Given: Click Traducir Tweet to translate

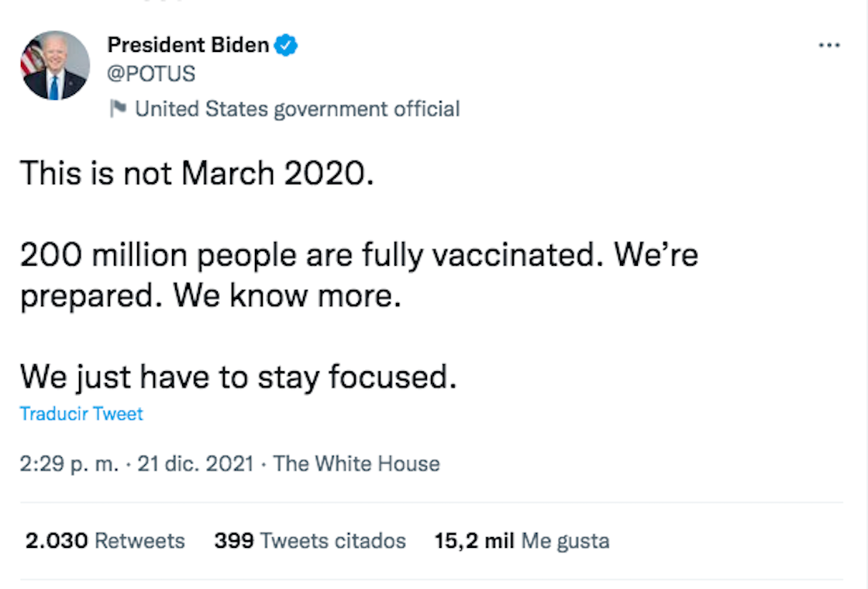Looking at the screenshot, I should click(x=81, y=414).
